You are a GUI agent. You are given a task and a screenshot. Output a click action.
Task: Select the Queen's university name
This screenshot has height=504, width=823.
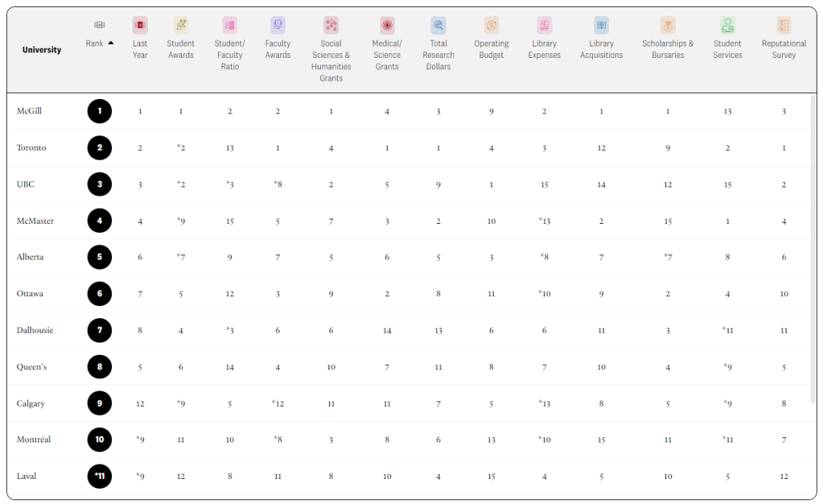[31, 367]
